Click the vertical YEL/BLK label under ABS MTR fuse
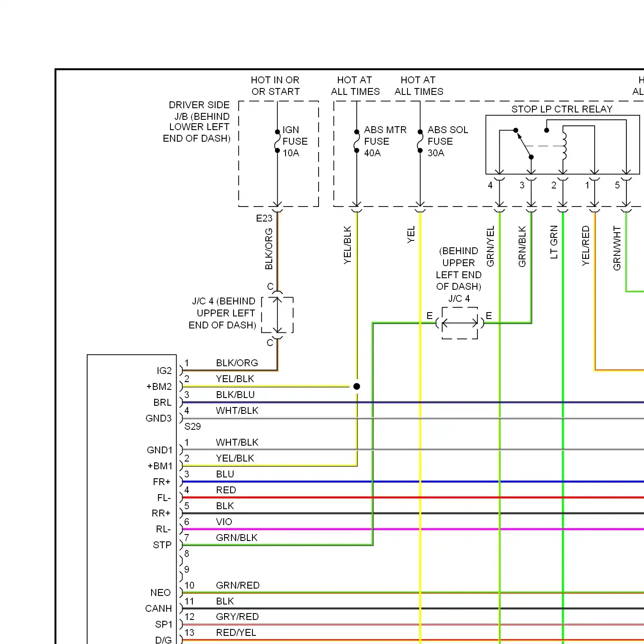Screen dimensions: 644x644 347,245
